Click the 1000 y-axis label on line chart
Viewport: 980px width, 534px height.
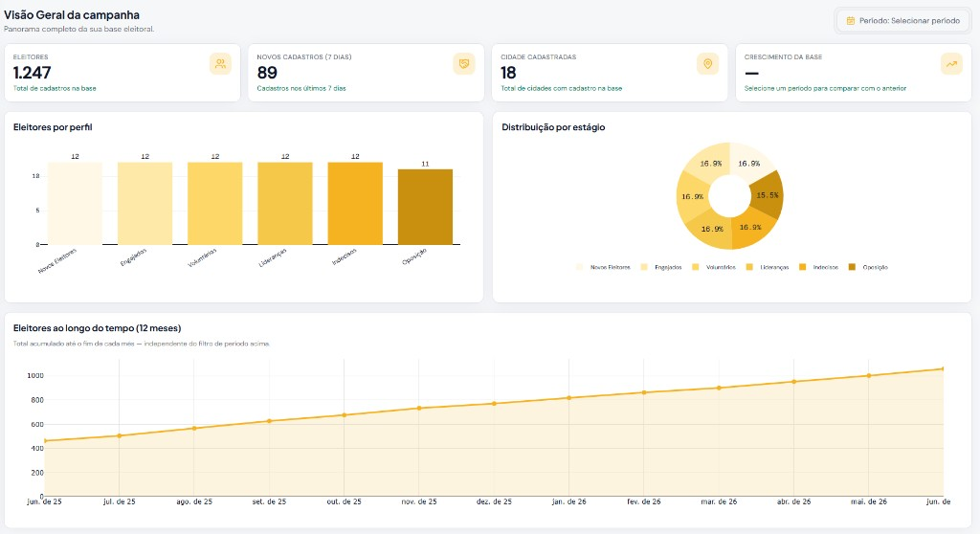(x=35, y=376)
